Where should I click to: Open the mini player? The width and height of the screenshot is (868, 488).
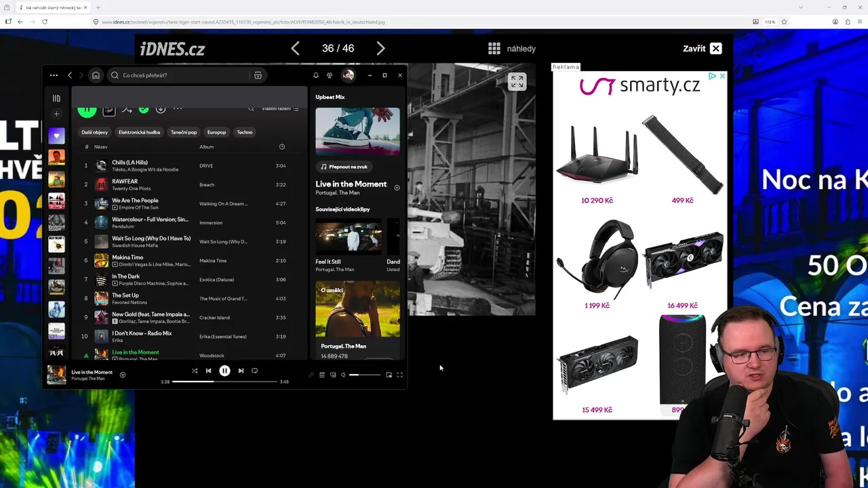389,375
